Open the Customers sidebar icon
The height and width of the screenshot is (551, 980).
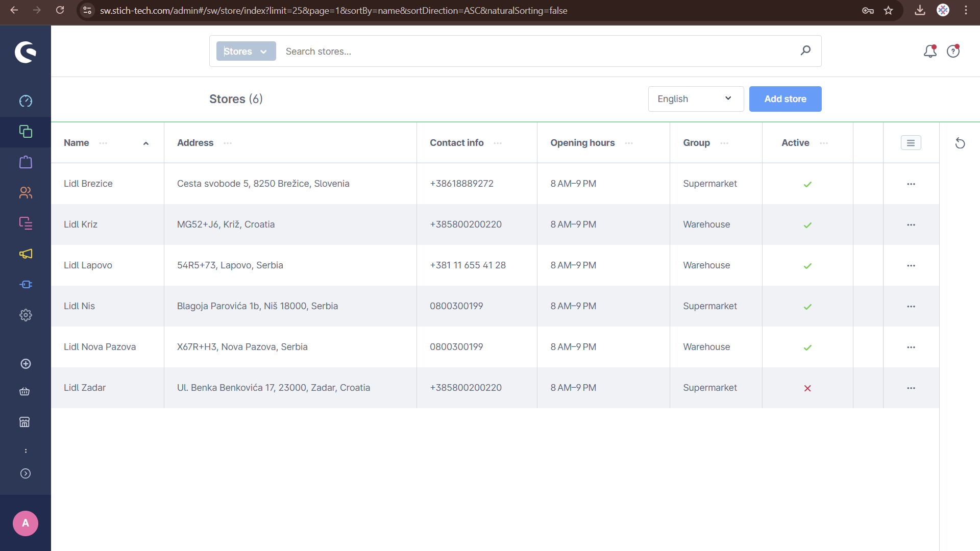[26, 193]
